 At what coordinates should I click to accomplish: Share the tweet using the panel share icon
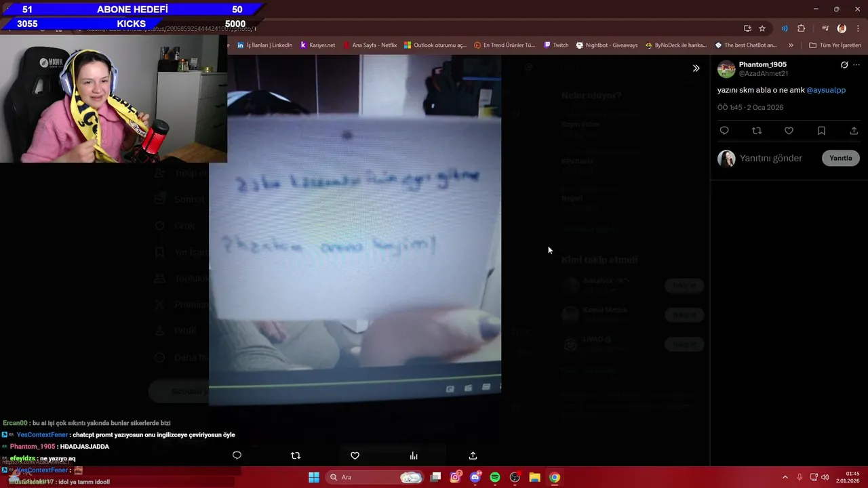pos(854,131)
